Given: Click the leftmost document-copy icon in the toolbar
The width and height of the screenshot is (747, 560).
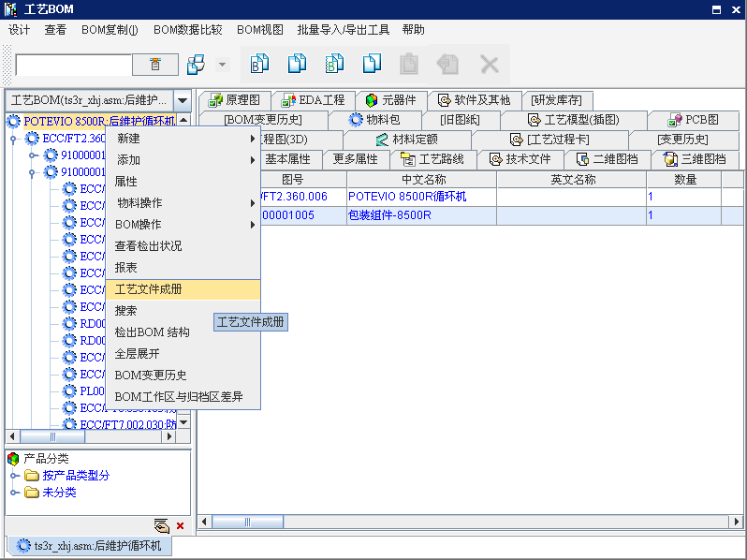Looking at the screenshot, I should (259, 65).
